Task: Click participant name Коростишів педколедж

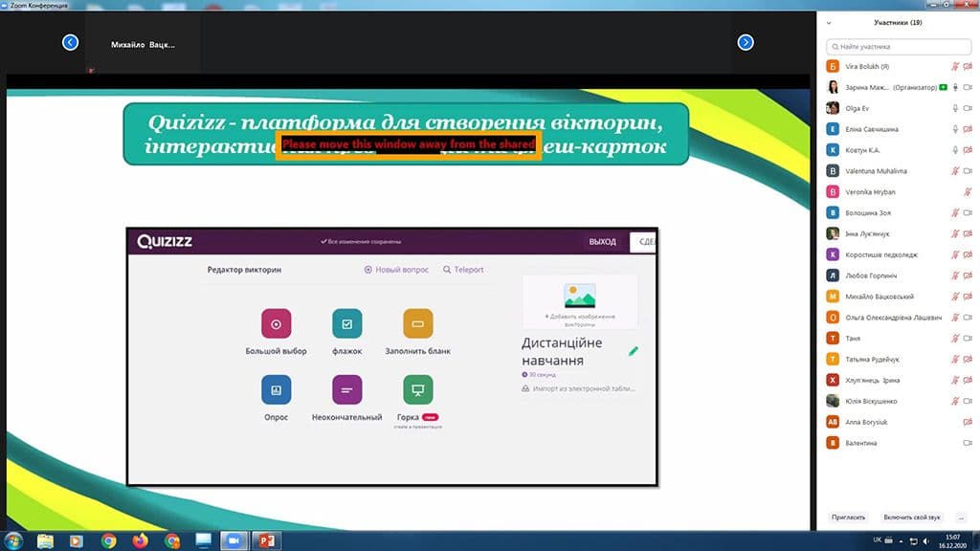Action: pos(881,254)
